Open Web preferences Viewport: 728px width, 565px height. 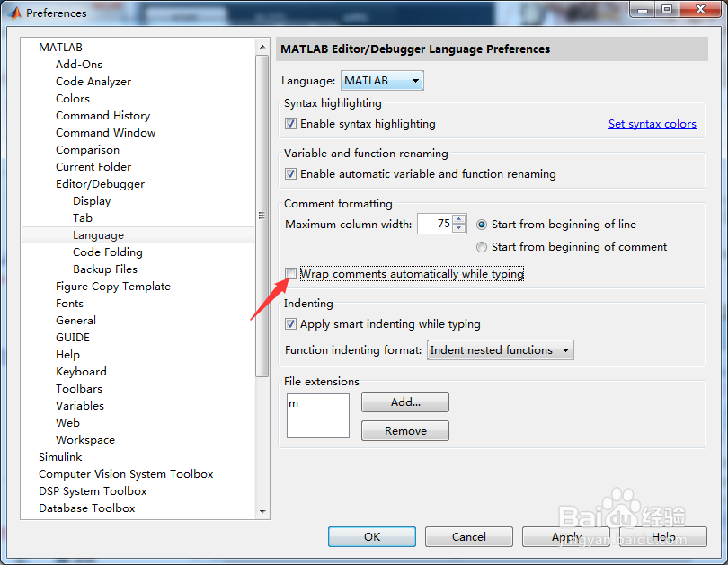(67, 423)
